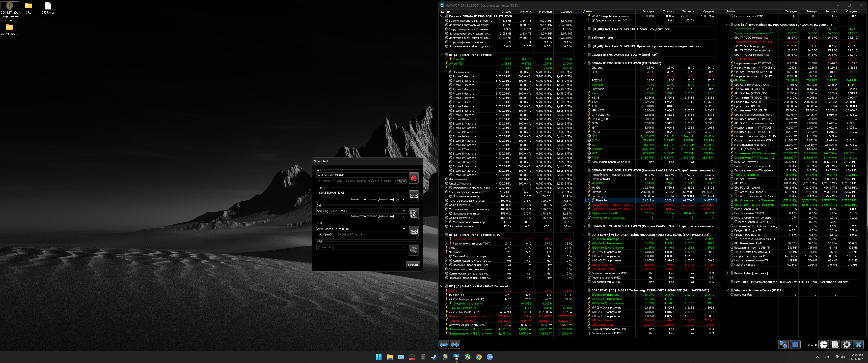This screenshot has height=363, width=868.
Task: Collapse the ЦП [#0]: Intel Core i9-14900KF: DTS group
Action: tap(442, 235)
